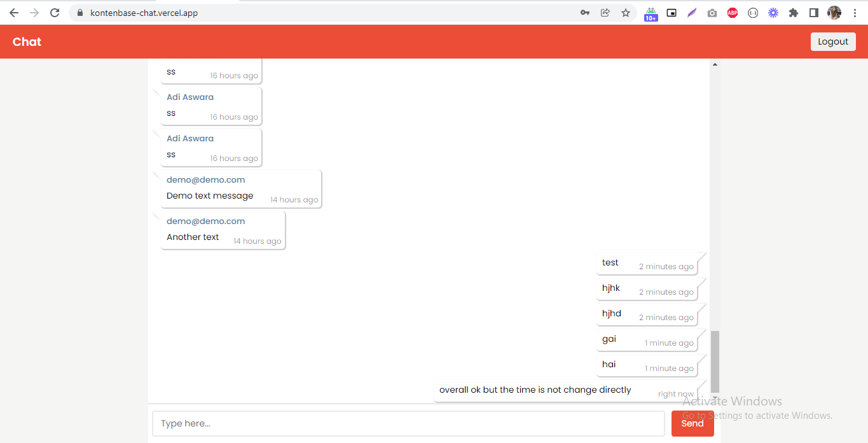Click the Type here message input field

coord(408,423)
